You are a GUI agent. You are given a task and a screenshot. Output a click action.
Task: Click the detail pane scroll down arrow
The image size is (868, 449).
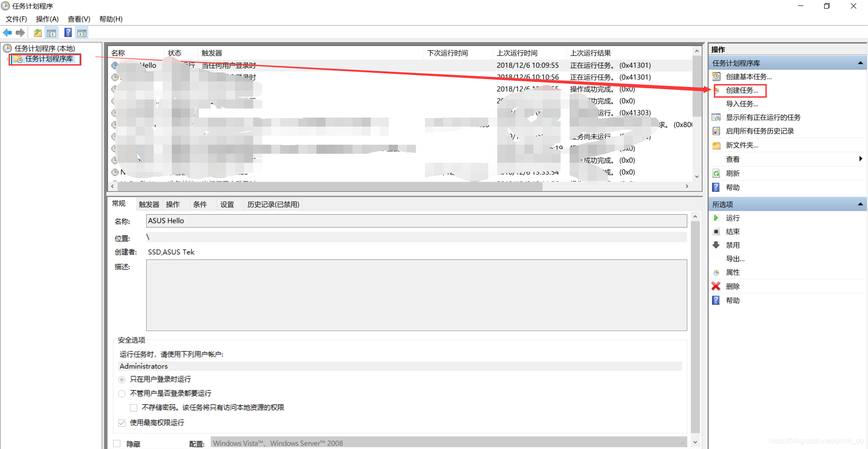point(695,442)
